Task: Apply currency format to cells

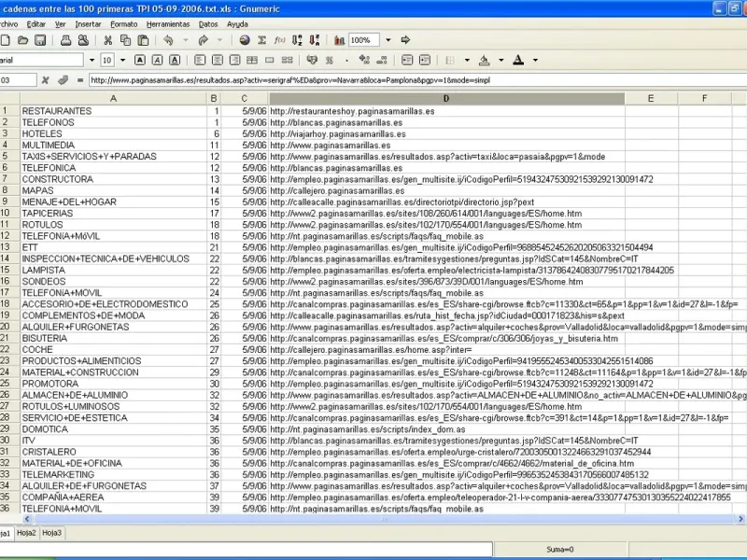Action: coord(312,60)
